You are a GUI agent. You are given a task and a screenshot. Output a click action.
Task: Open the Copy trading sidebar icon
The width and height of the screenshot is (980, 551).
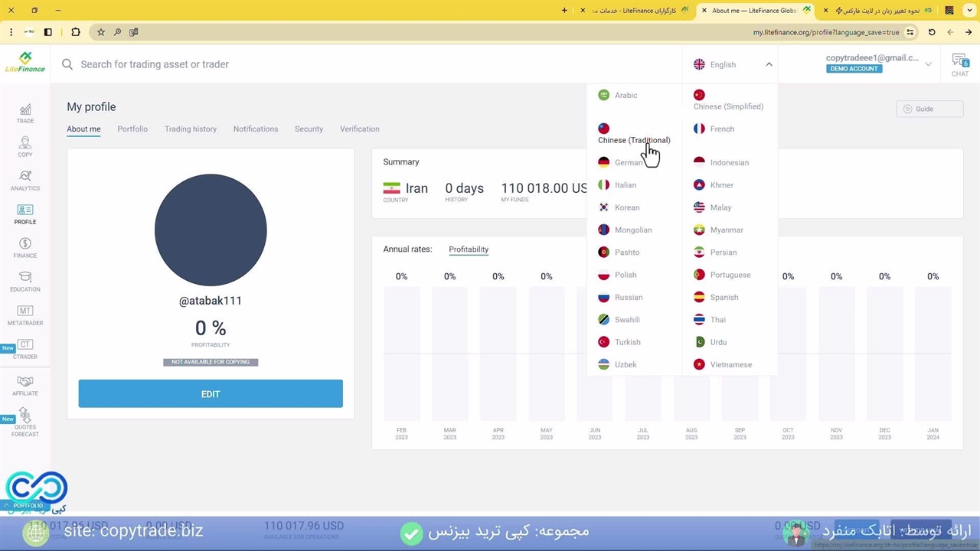click(25, 147)
